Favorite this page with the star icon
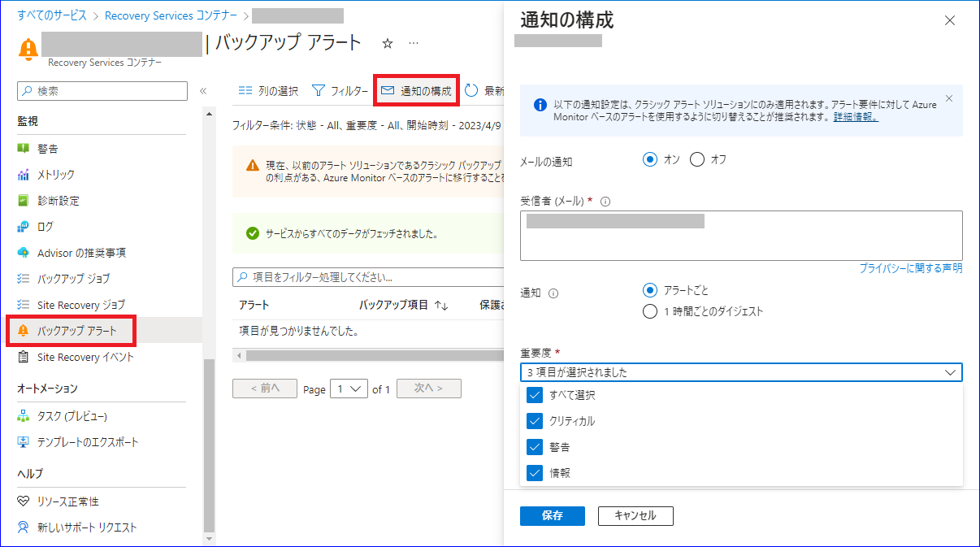The height and width of the screenshot is (547, 980). 388,43
